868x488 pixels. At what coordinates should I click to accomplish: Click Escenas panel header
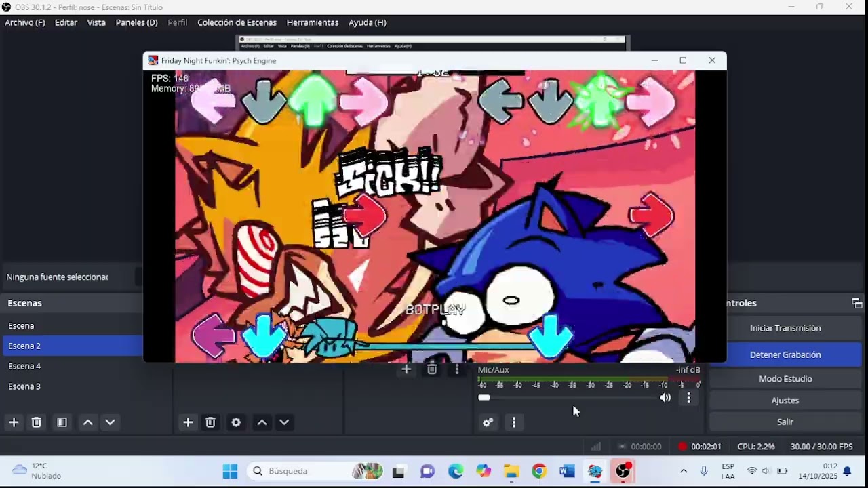pyautogui.click(x=72, y=303)
